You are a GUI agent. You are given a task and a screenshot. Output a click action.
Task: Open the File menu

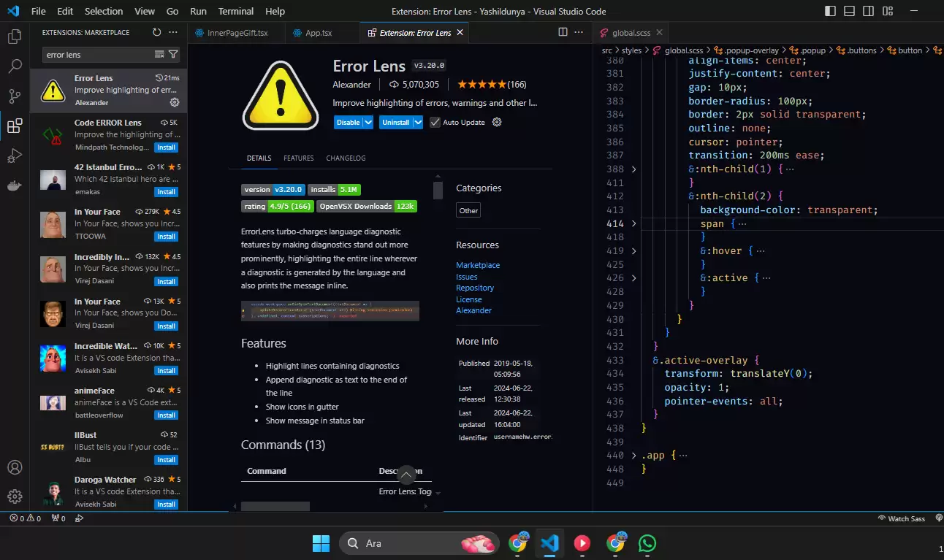coord(39,11)
